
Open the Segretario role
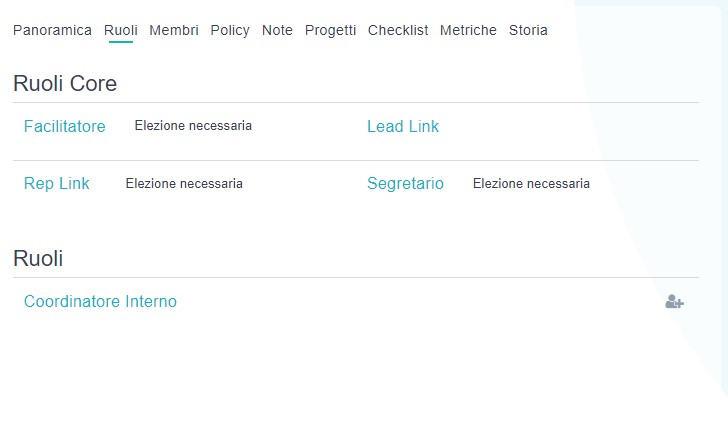pyautogui.click(x=405, y=184)
